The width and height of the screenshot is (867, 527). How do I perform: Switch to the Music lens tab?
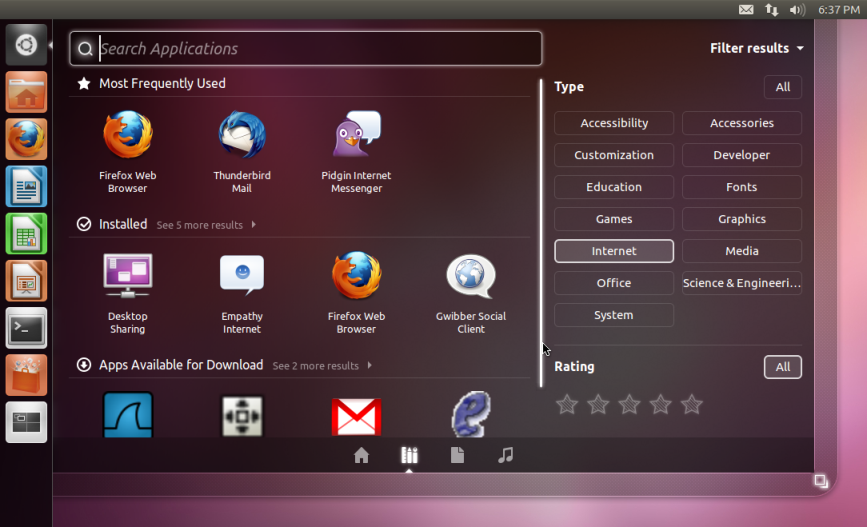coord(505,455)
